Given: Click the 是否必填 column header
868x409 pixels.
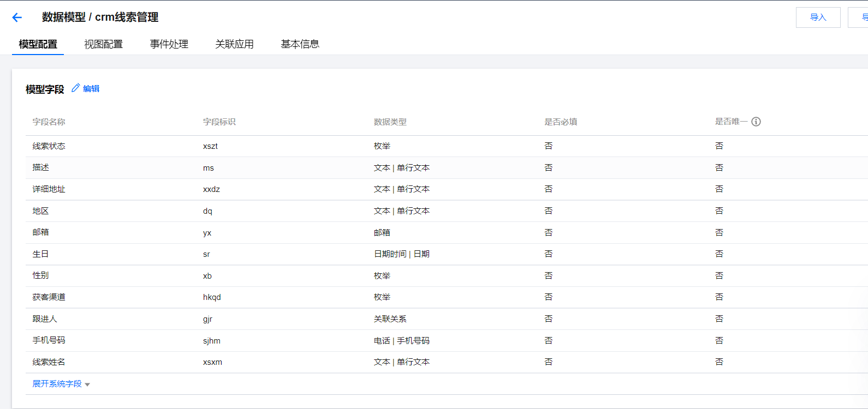Looking at the screenshot, I should coord(561,122).
